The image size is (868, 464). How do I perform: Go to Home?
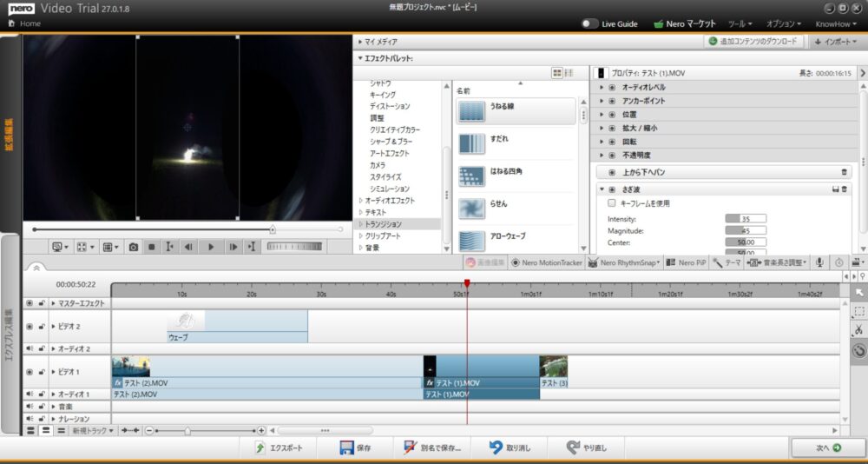click(x=25, y=23)
